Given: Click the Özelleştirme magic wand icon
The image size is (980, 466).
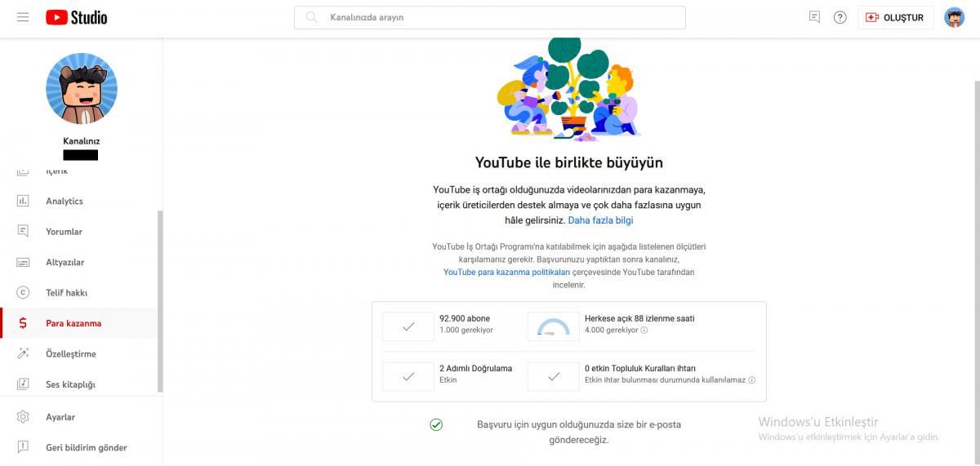Looking at the screenshot, I should pyautogui.click(x=23, y=354).
